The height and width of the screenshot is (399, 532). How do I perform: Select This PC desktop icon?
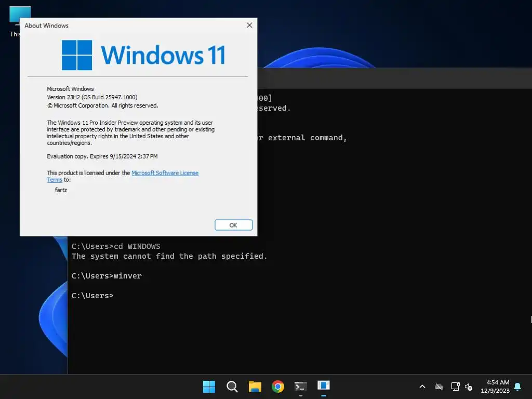(15, 20)
